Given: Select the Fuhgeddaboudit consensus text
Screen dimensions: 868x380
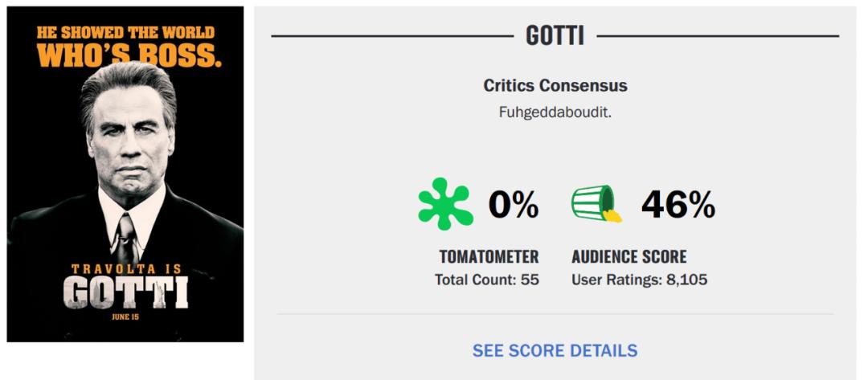Looking at the screenshot, I should point(555,111).
